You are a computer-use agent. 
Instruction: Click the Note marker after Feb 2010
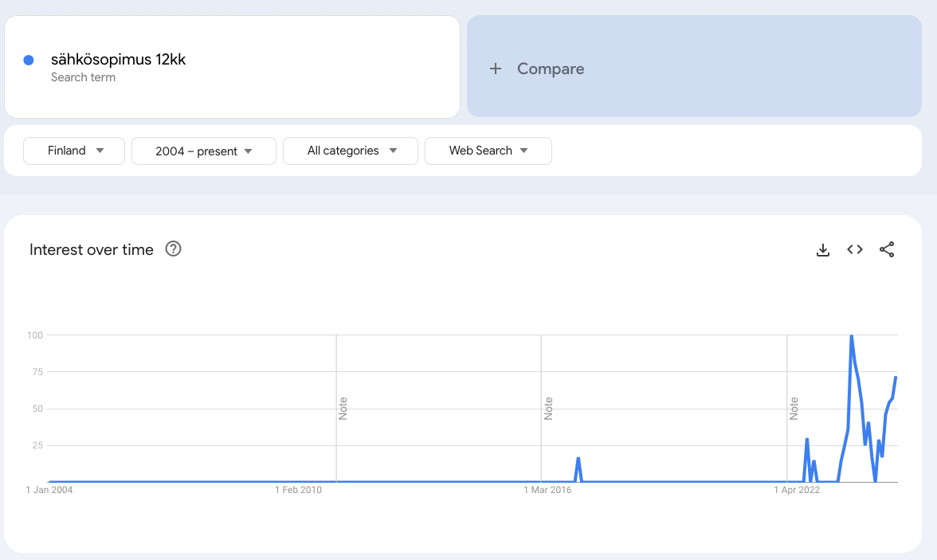[343, 409]
